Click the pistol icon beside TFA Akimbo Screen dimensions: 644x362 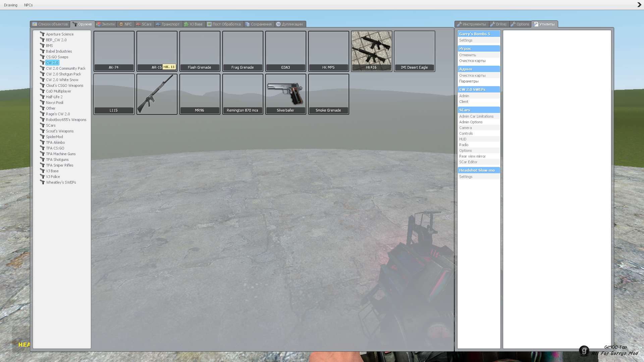pos(42,142)
